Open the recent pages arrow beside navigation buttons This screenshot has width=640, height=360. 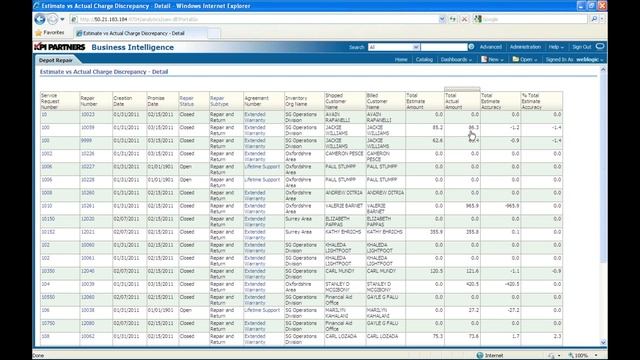pyautogui.click(x=62, y=19)
